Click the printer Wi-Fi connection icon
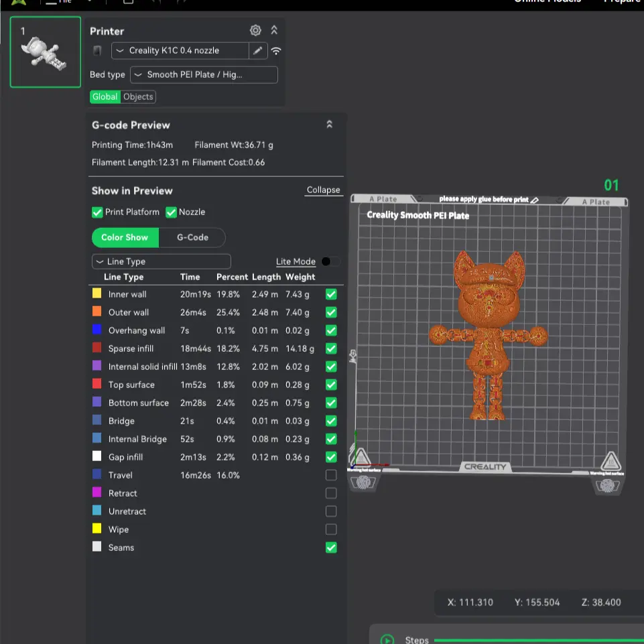Screen dimensions: 644x644 pos(276,51)
